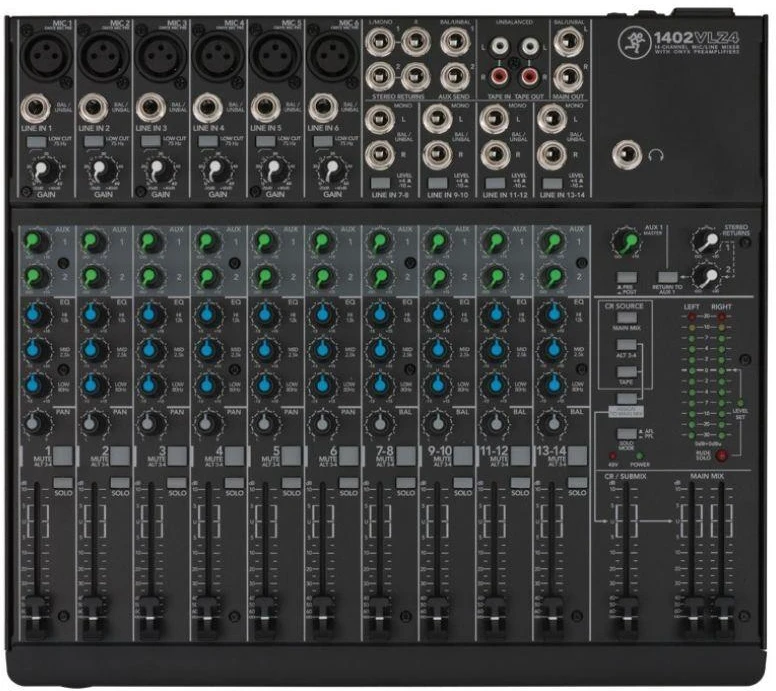
Task: Toggle the SOLO MODE AFL/PFL switch
Action: coord(627,434)
